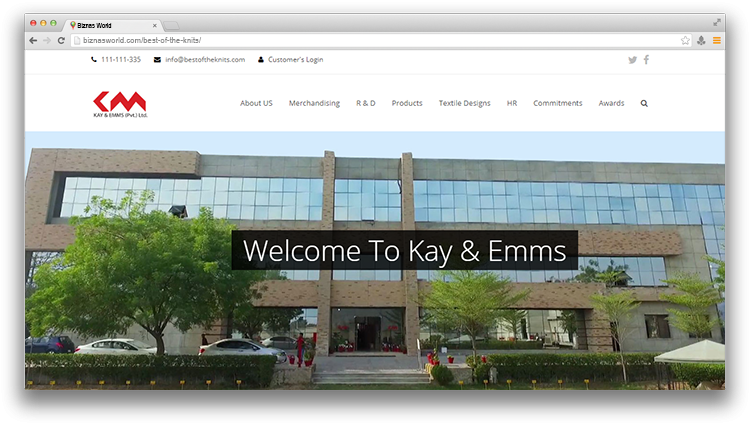Expand the Products navigation item
This screenshot has height=425, width=750.
coord(407,103)
